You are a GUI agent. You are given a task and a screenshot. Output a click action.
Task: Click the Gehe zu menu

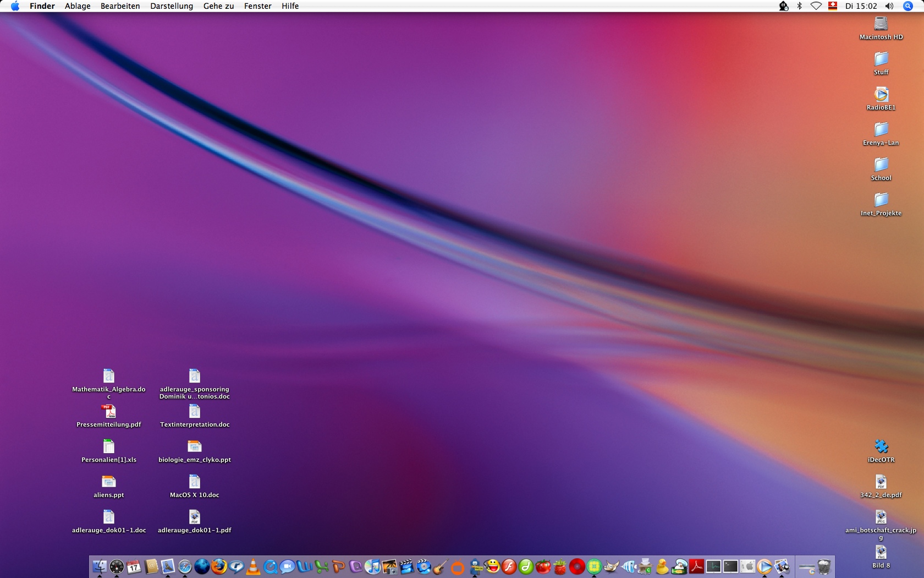(218, 6)
